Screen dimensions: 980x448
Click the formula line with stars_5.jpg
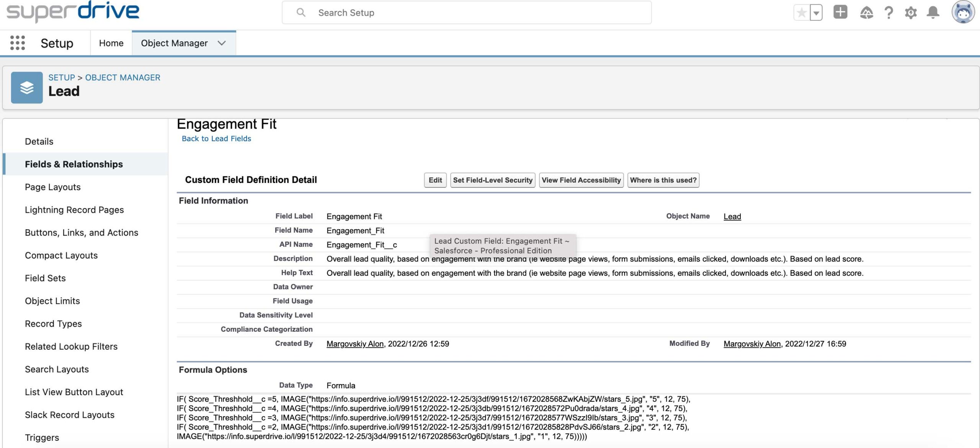(x=433, y=399)
